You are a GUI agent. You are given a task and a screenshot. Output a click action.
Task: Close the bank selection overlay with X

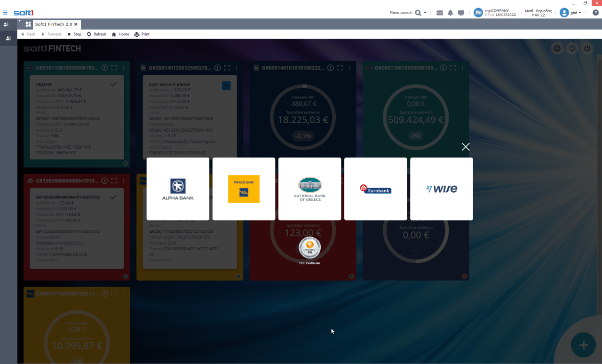coord(466,147)
